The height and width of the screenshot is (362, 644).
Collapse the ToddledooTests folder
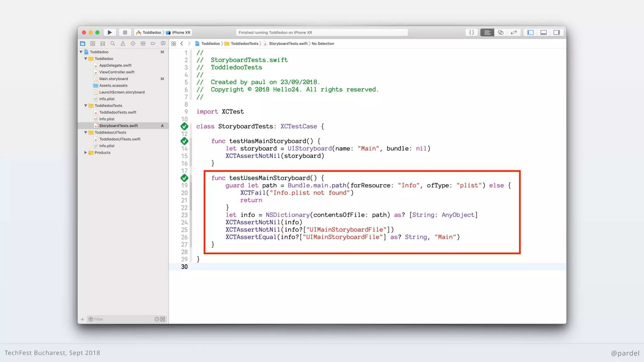click(86, 106)
